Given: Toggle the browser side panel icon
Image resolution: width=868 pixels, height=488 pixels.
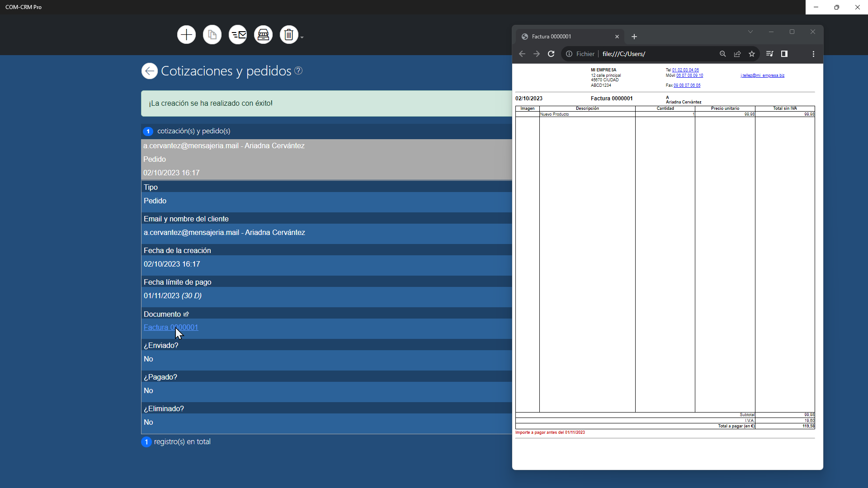Looking at the screenshot, I should pos(784,54).
